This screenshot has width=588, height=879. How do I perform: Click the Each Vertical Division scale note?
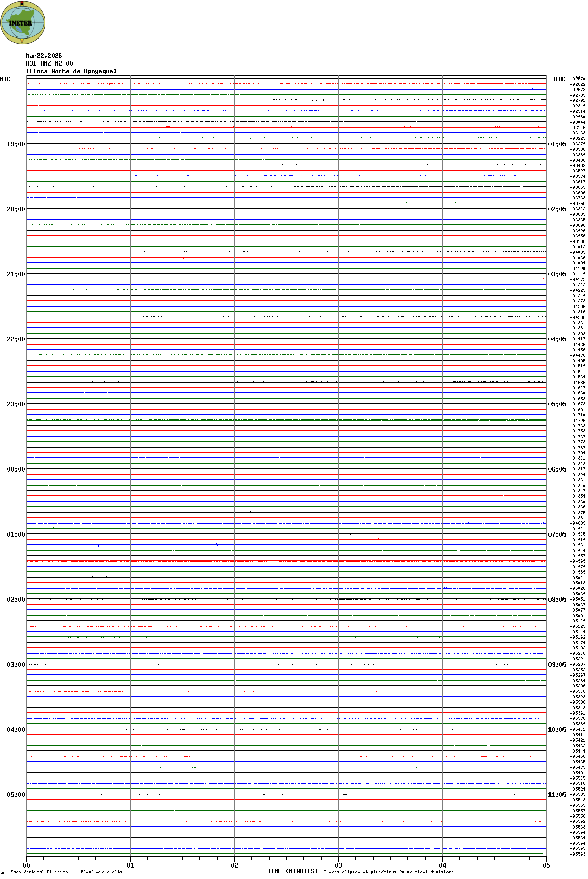point(66,872)
